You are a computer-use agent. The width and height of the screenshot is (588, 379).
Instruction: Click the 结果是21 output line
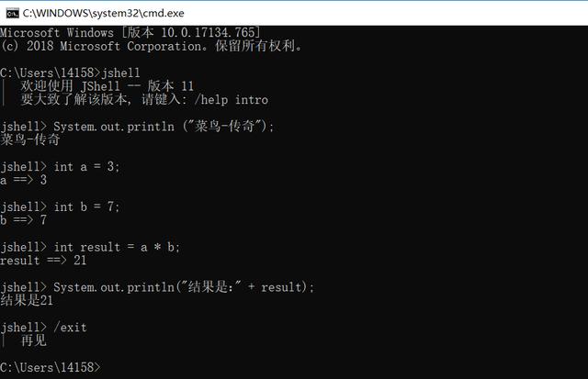[27, 300]
